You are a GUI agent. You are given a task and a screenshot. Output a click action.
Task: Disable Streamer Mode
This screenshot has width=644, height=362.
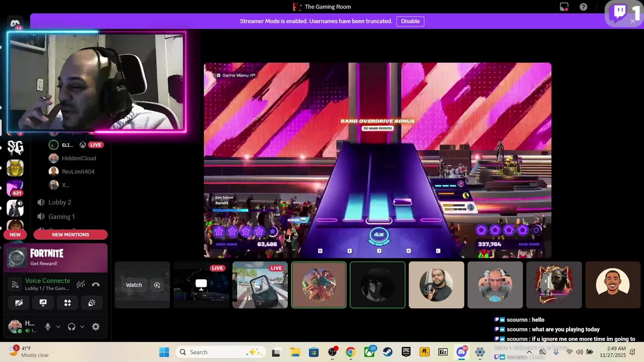click(x=410, y=21)
